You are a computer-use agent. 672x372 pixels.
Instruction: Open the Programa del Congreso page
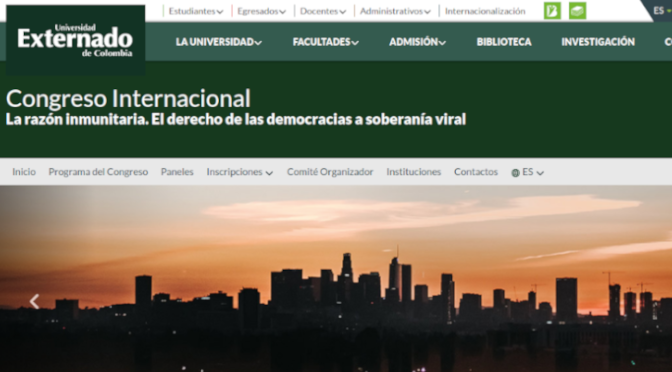point(98,172)
